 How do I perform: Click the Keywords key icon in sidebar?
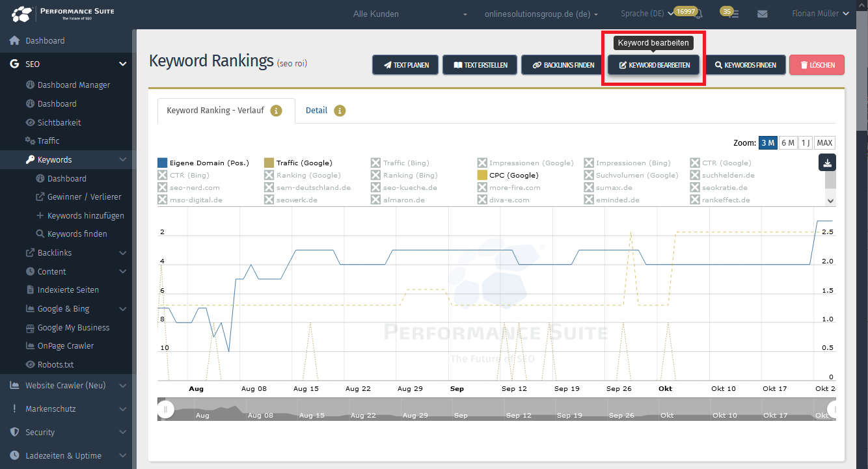(30, 159)
